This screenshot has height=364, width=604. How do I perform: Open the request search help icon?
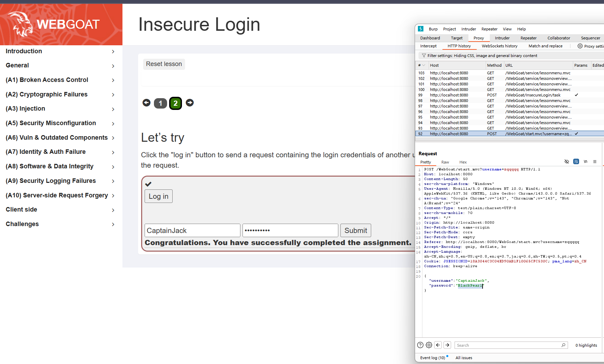point(420,345)
